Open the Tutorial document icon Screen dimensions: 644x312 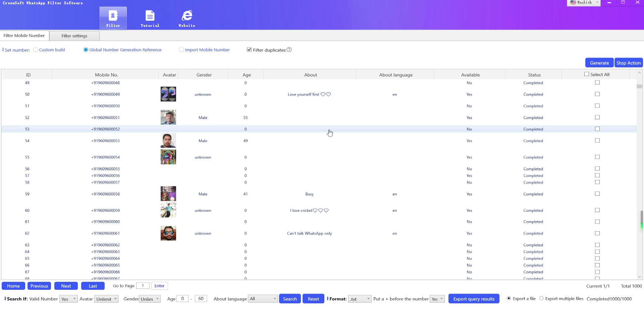tap(150, 18)
